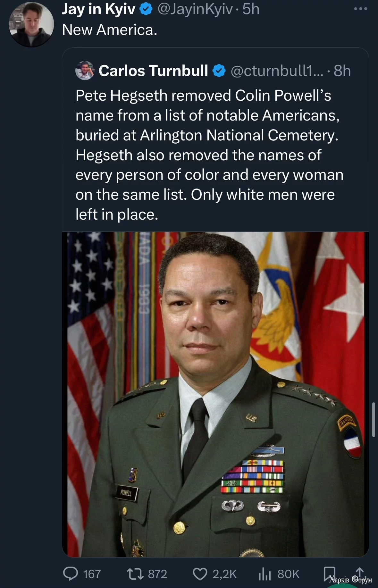Open the 5h post timestamp
The height and width of the screenshot is (588, 378).
tap(251, 9)
